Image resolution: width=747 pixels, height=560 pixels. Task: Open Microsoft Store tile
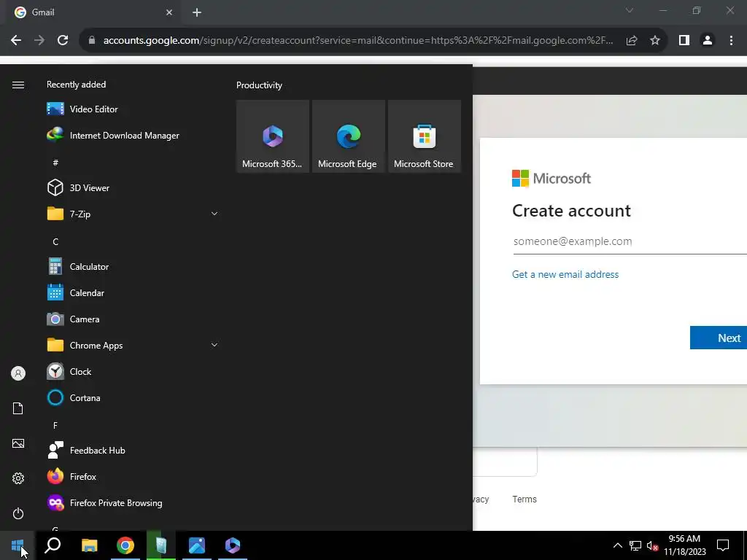424,136
